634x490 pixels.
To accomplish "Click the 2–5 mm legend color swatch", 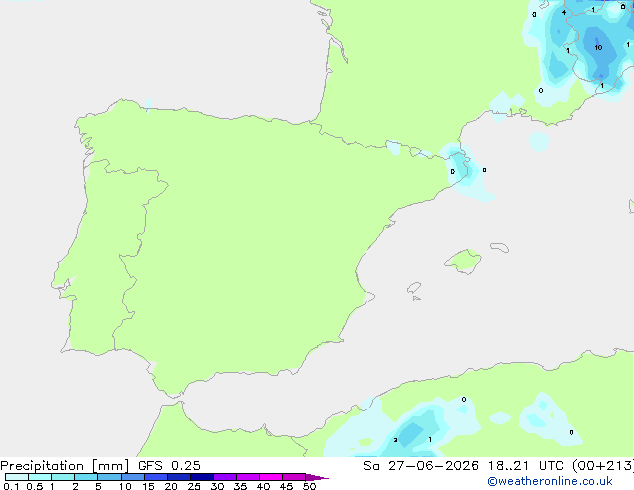I will tap(86, 477).
